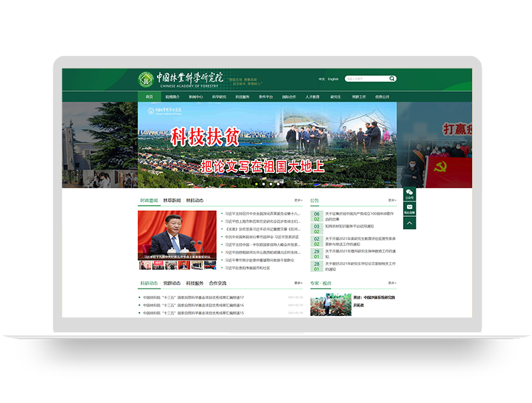This screenshot has height=403, width=532.
Task: Click the Xi Jinping news photo thumbnail
Action: click(x=177, y=236)
